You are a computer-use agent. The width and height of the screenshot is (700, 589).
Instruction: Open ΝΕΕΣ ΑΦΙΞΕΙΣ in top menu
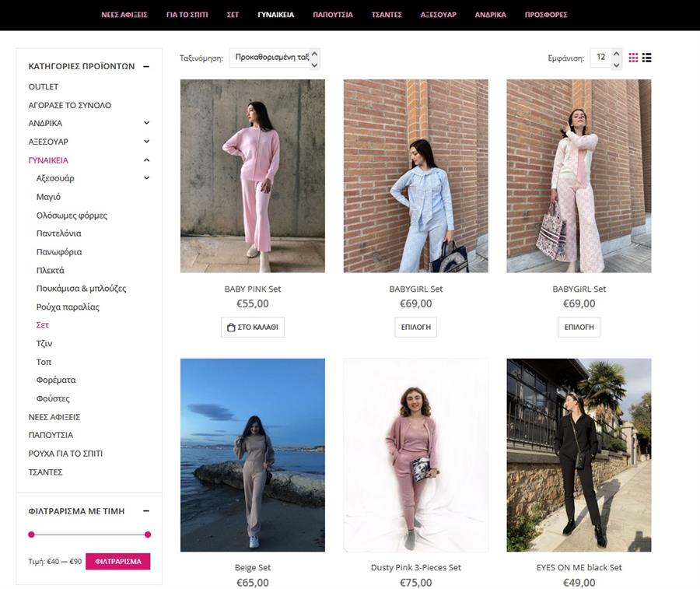[x=124, y=15]
